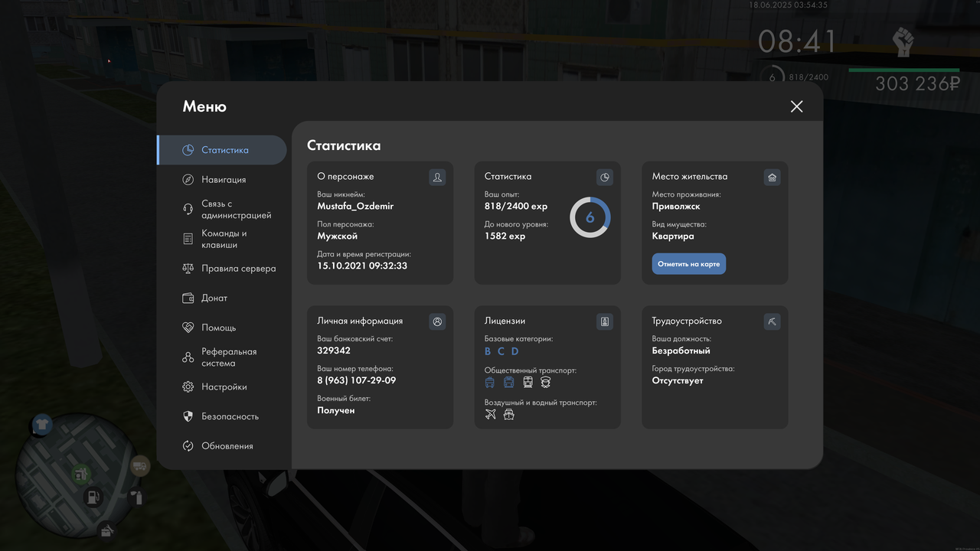Click the house icon in Место жительства card
980x551 pixels.
pos(772,178)
